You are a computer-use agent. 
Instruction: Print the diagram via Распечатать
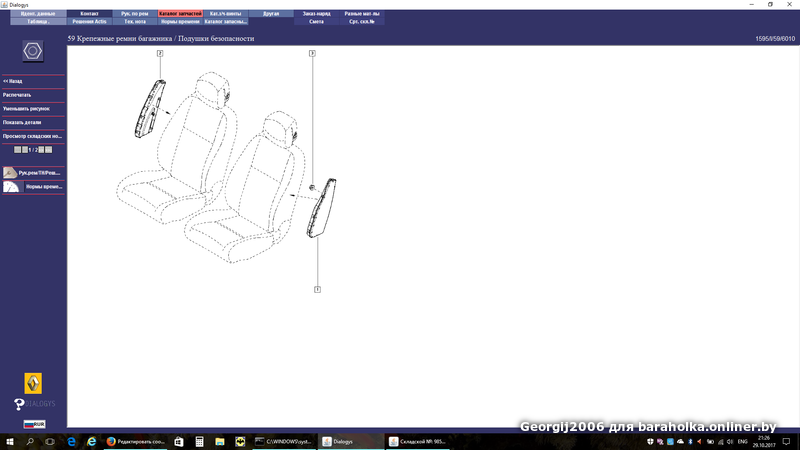click(x=17, y=95)
